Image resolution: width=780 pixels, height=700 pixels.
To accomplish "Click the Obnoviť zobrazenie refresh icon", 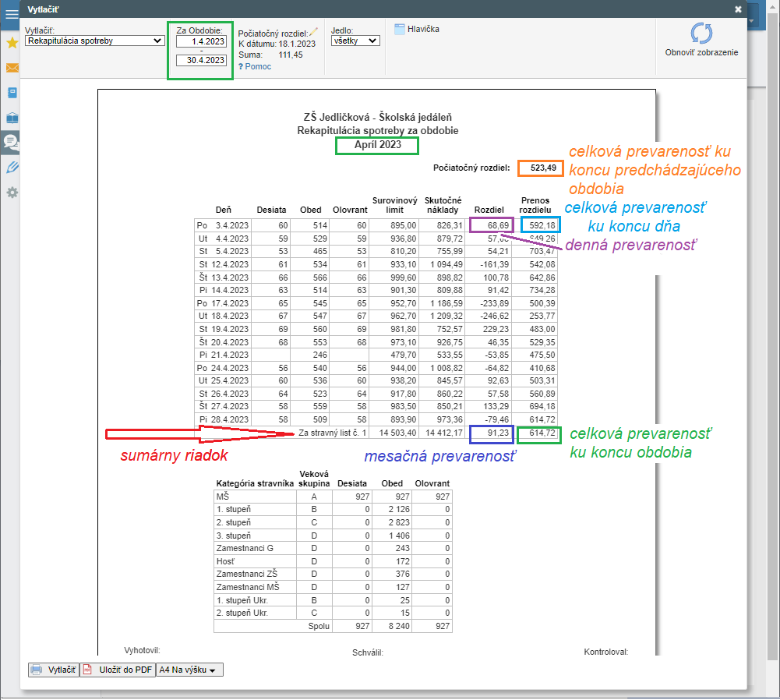I will tap(701, 34).
